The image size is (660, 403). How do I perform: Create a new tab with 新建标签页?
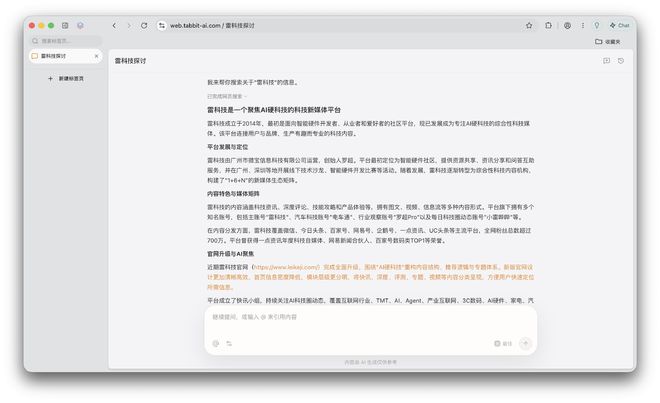[x=66, y=78]
